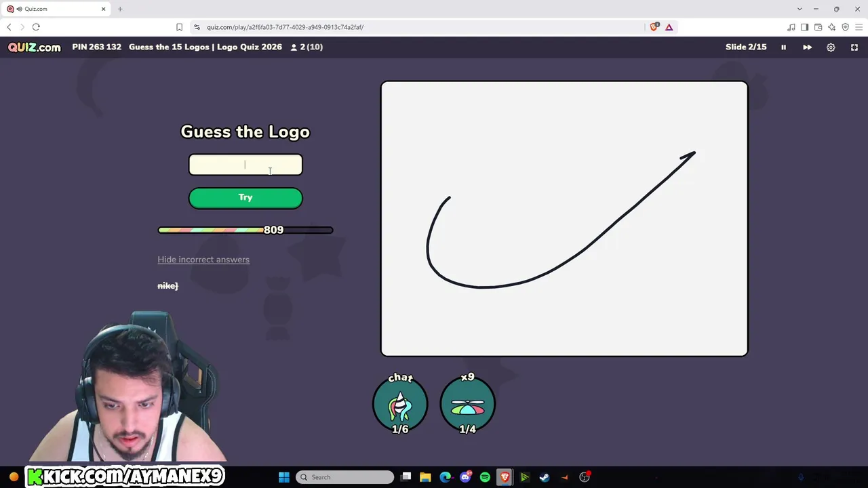The height and width of the screenshot is (488, 868).
Task: Select the Quiz.com browser tab
Action: (x=56, y=9)
